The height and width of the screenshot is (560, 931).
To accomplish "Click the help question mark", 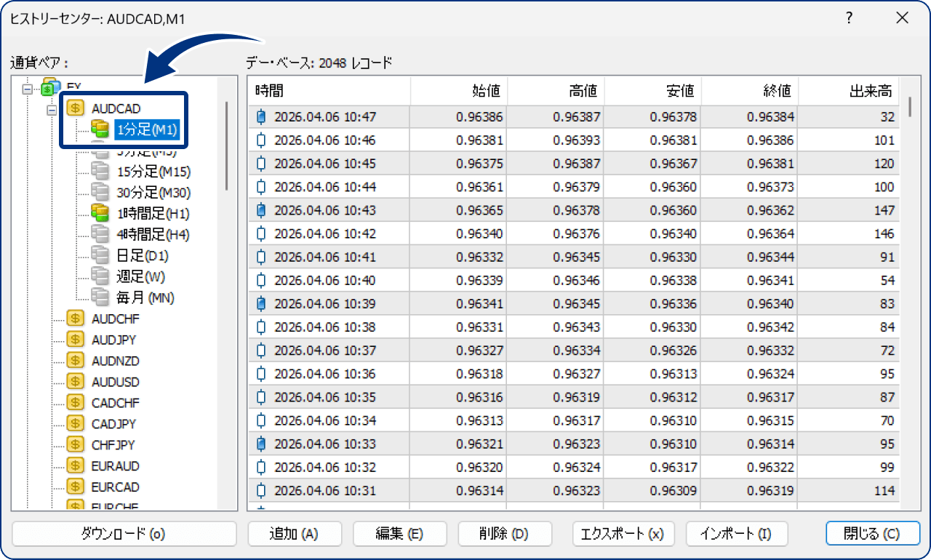I will point(849,18).
